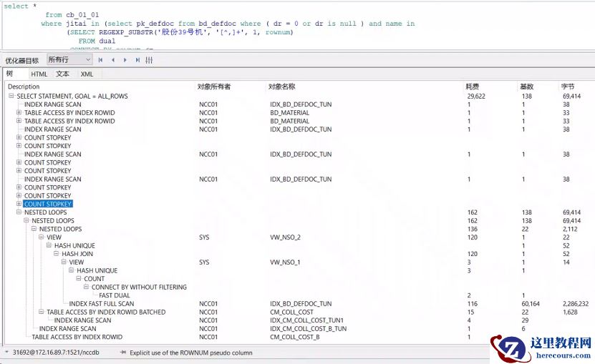Select the FAST DUAL row
Screen dimensions: 595x364
pyautogui.click(x=115, y=295)
